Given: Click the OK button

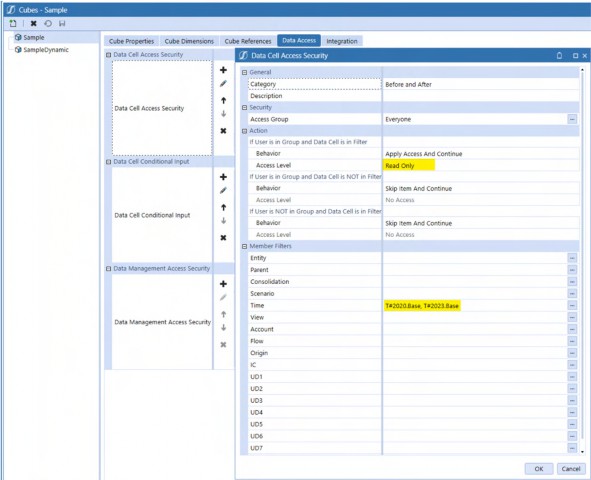Looking at the screenshot, I should tap(539, 469).
